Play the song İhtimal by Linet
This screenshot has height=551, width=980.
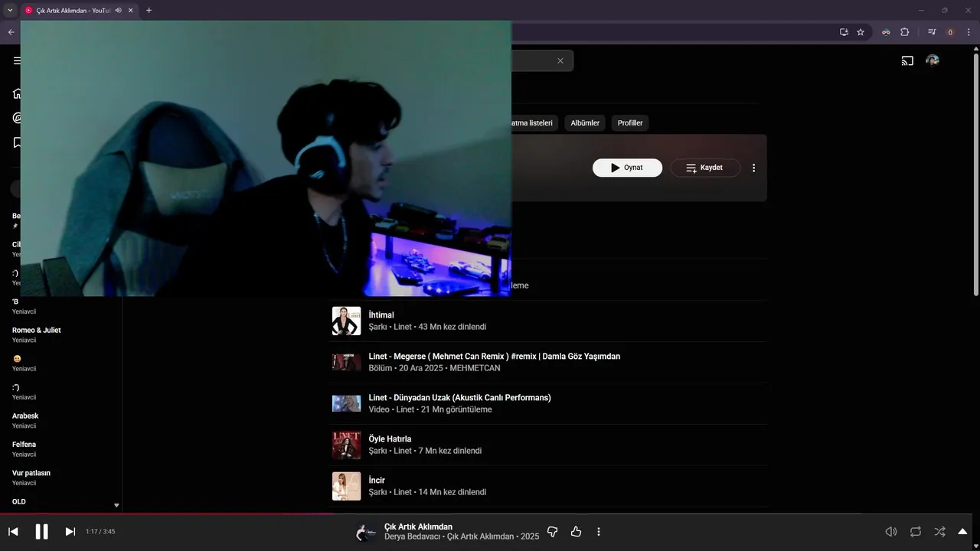coord(381,315)
